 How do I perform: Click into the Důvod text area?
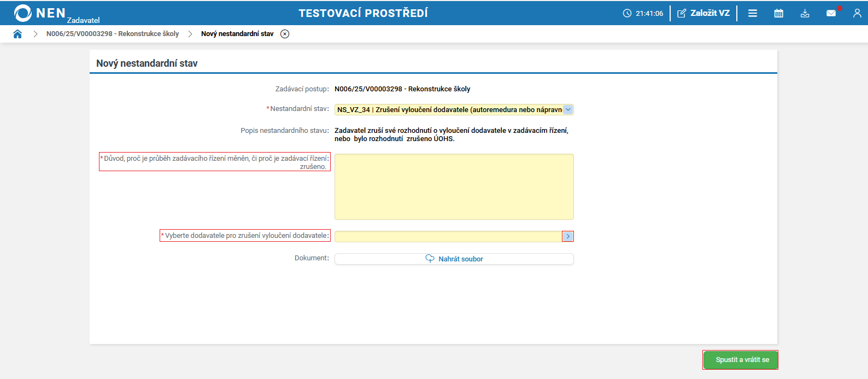[454, 186]
